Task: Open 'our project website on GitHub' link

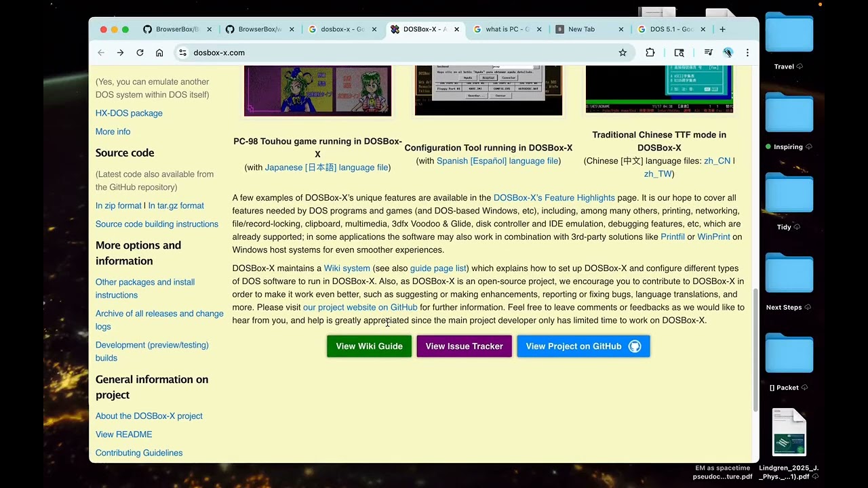Action: click(360, 307)
